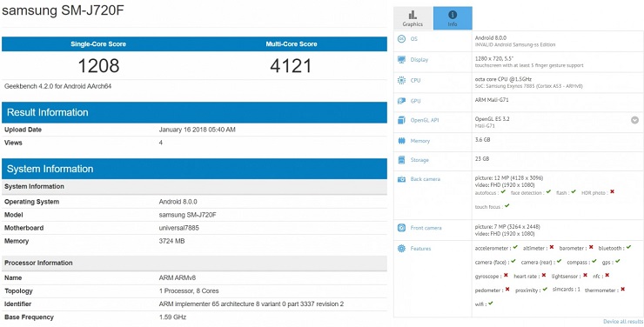
Task: Click the Memory value 3.6 GB
Action: (483, 140)
